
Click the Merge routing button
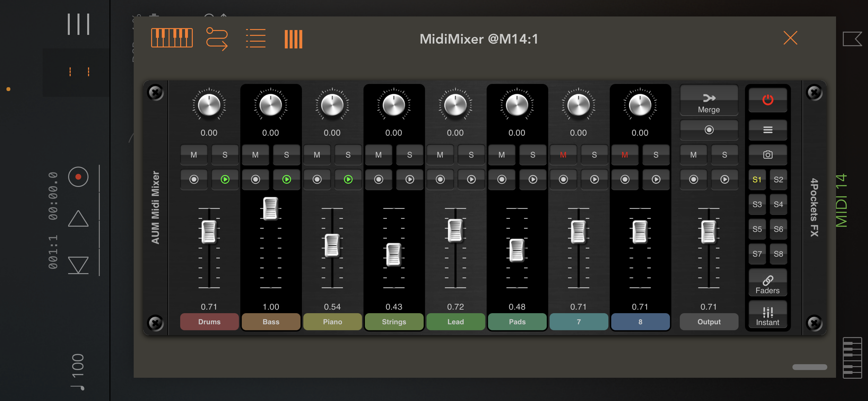click(x=709, y=100)
